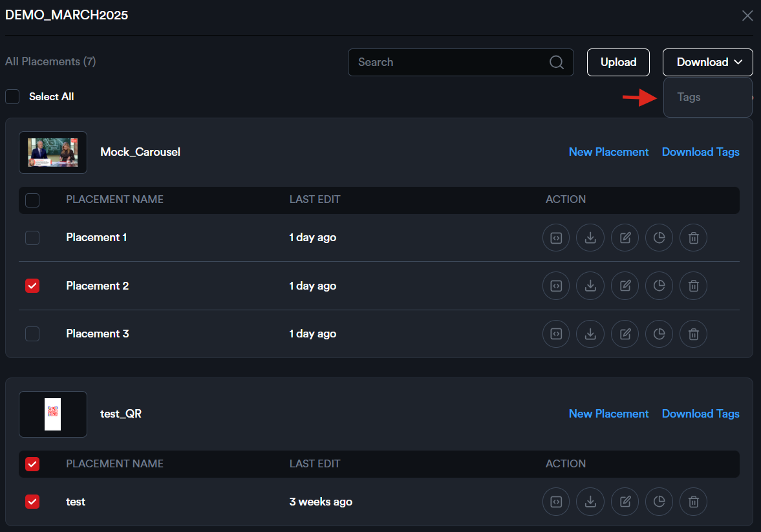Uncheck the Placement 2 checkbox
The image size is (761, 532).
click(32, 286)
